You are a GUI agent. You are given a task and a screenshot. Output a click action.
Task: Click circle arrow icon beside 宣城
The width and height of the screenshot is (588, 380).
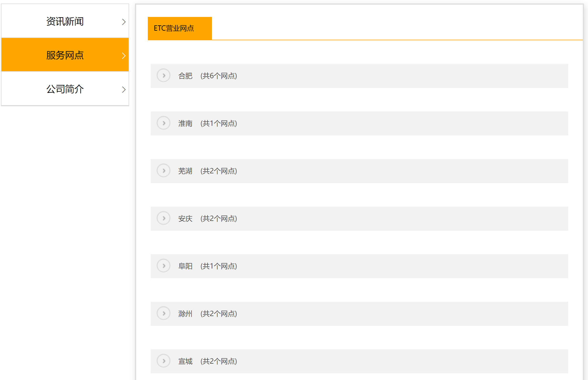[164, 361]
